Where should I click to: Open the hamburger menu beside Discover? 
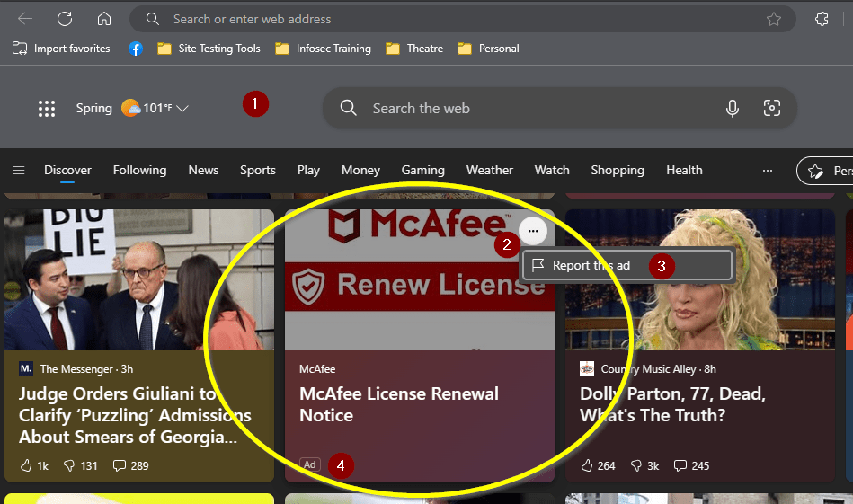(19, 171)
